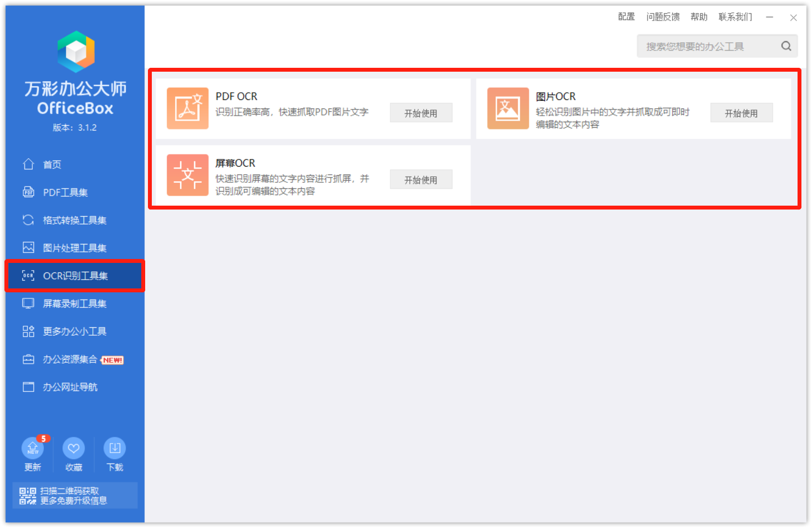
Task: Click the refresh icon beside 格式转换工具集
Action: [28, 220]
